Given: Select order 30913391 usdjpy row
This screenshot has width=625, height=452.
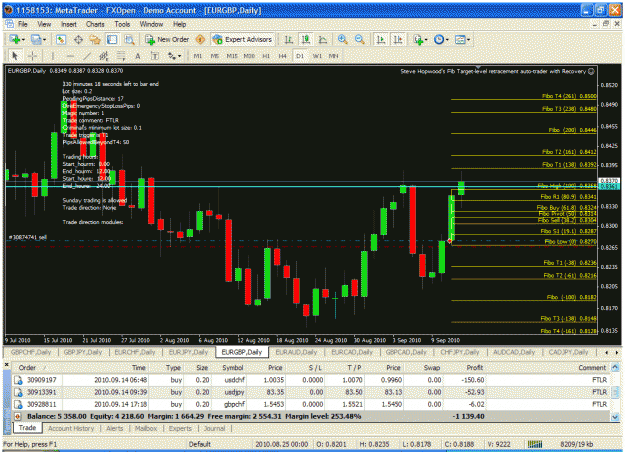Looking at the screenshot, I should [x=311, y=392].
